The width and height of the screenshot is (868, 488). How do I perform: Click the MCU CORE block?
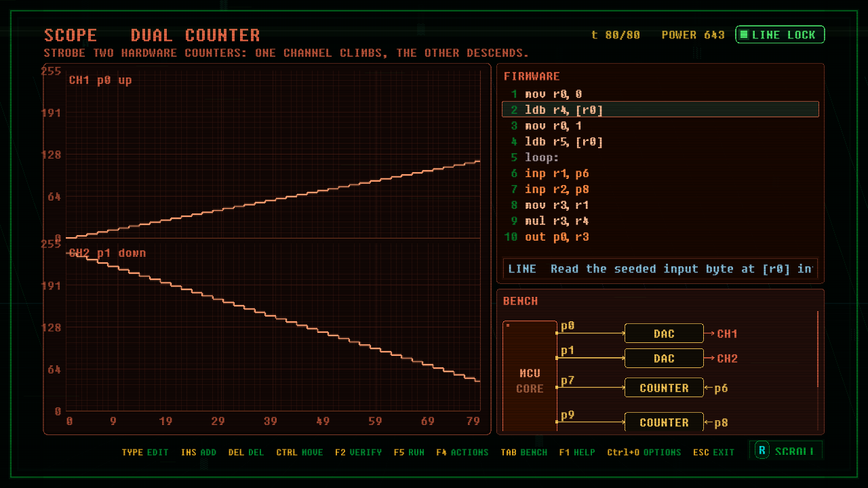(x=530, y=376)
